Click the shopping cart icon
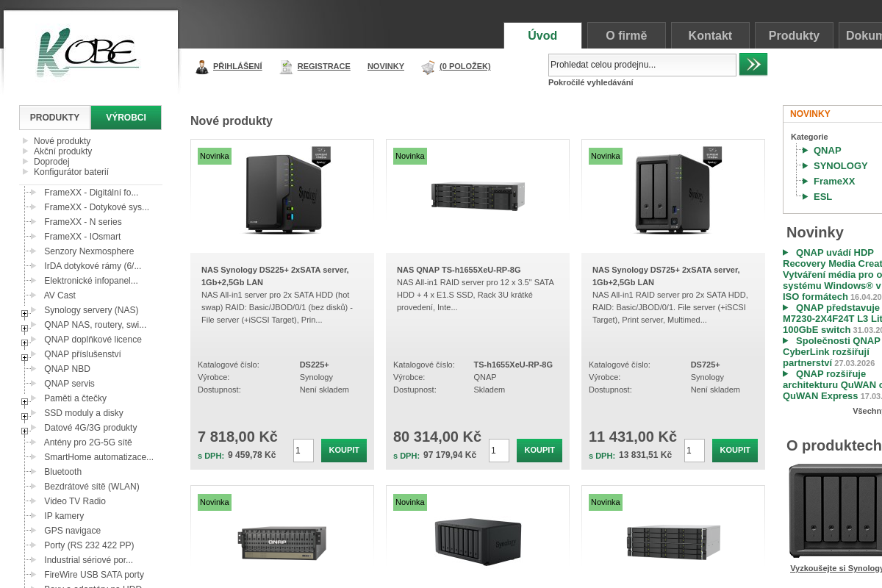Viewport: 882px width, 588px height. coord(429,67)
